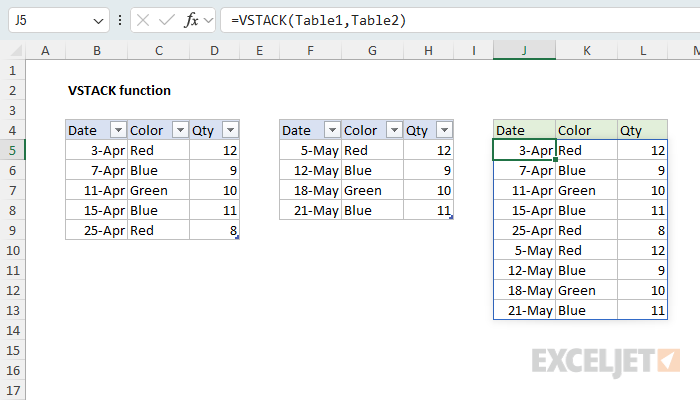Click the 'Date' header cell in column J

click(525, 130)
